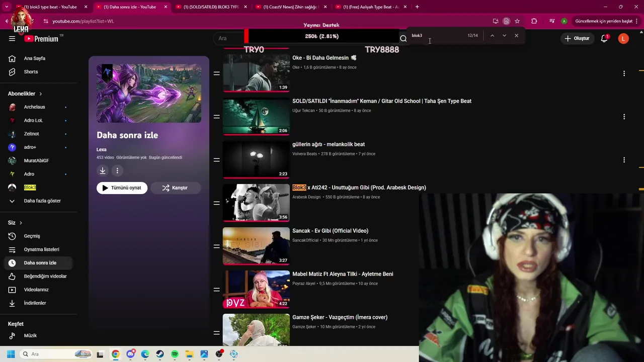Open Adro LoL subscription channel
Viewport: 644px width, 362px height.
33,121
